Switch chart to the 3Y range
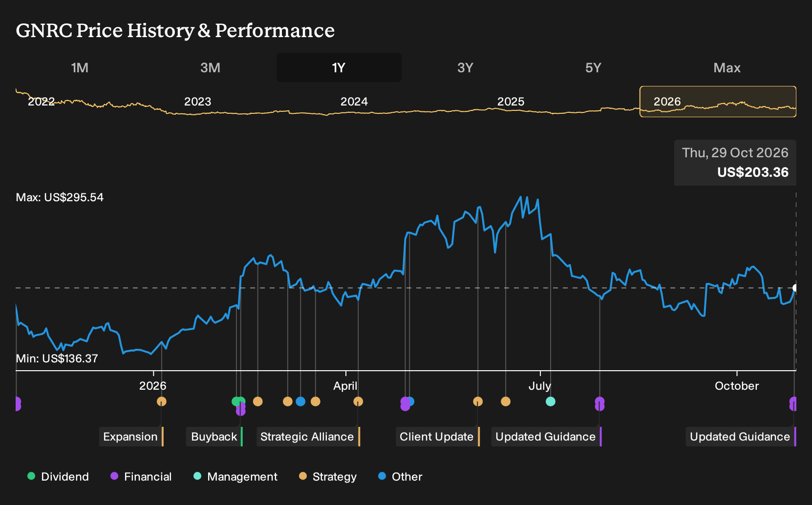Screen dimensions: 812x505 click(465, 67)
